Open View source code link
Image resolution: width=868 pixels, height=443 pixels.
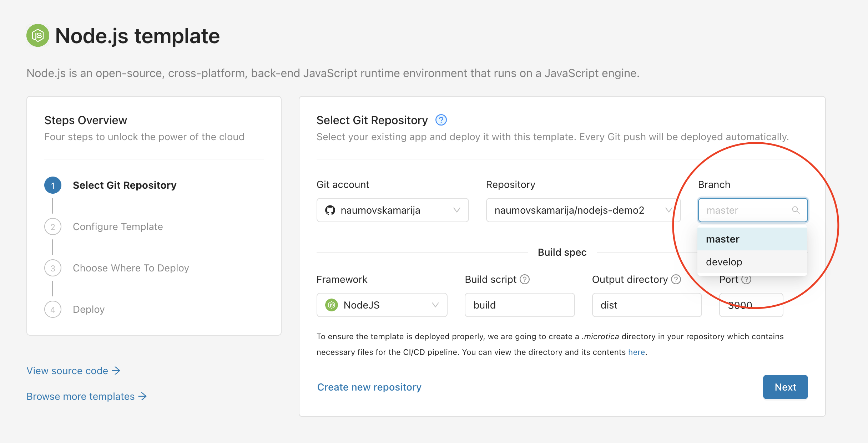74,371
